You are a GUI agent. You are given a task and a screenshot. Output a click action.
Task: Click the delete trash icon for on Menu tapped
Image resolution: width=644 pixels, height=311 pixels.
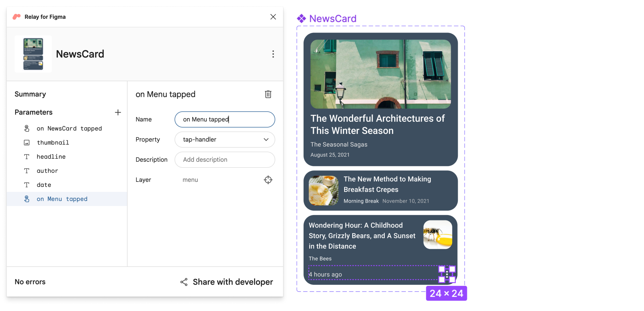coord(268,94)
